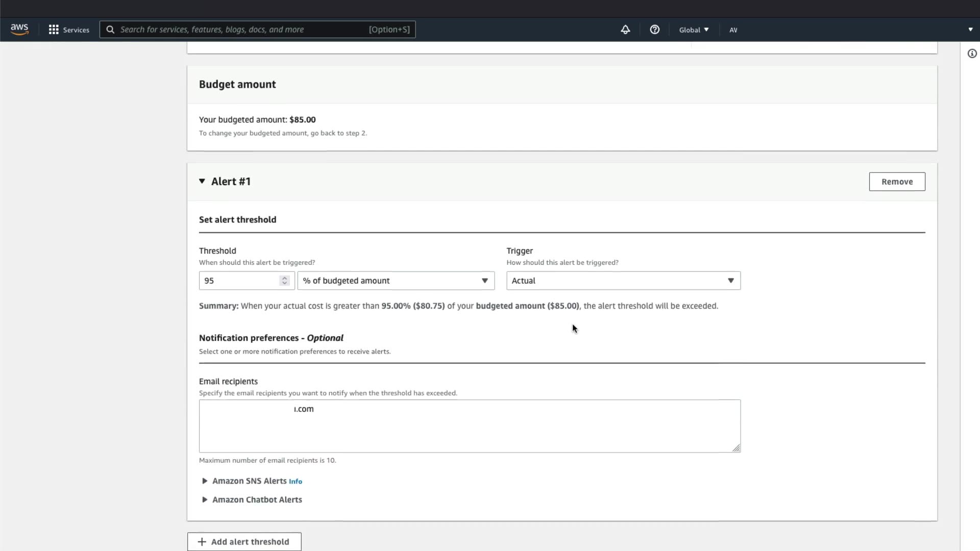Open the % of budgeted amount dropdown

pyautogui.click(x=396, y=281)
